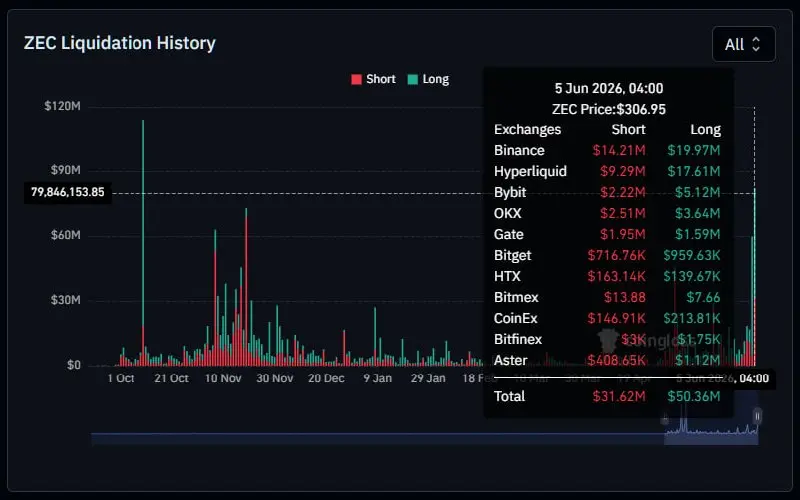Click the 30 Nov x-axis label
Viewport: 800px width, 500px height.
tap(274, 379)
